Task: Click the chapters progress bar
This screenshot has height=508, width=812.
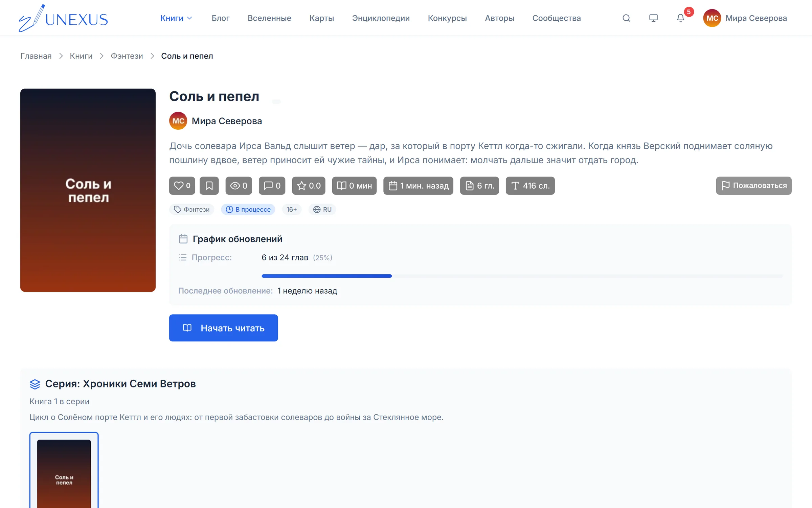Action: (522, 276)
